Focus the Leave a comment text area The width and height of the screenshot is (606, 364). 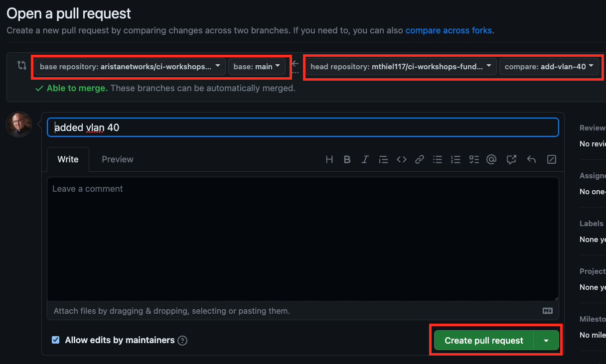click(x=303, y=239)
